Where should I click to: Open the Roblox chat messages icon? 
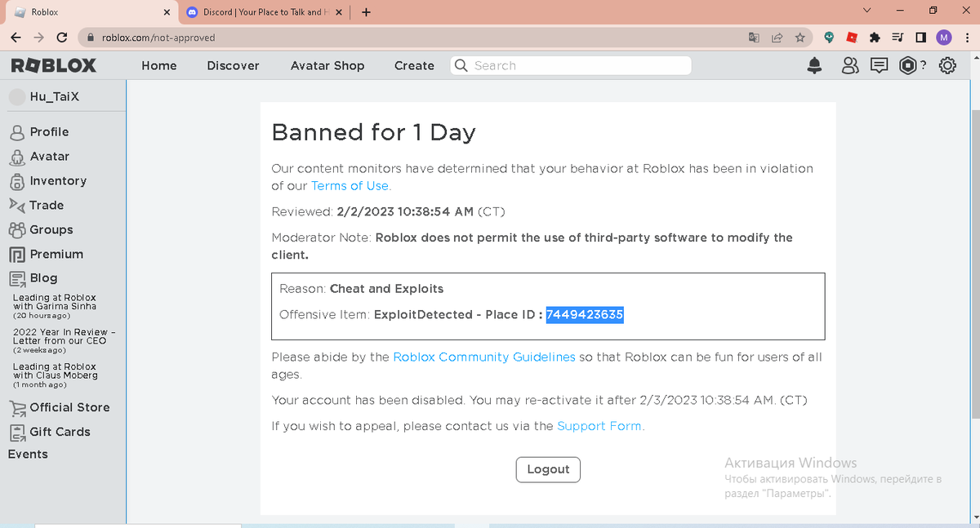tap(880, 65)
